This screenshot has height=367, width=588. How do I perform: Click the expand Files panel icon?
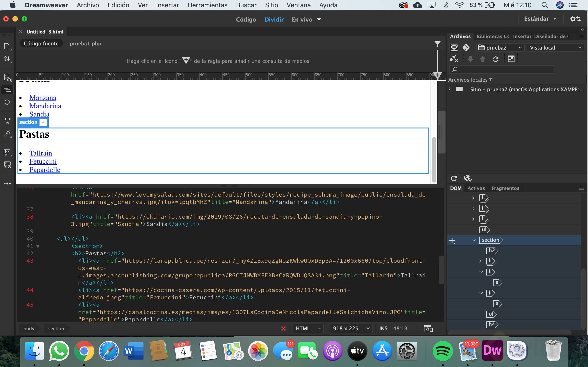pos(511,59)
